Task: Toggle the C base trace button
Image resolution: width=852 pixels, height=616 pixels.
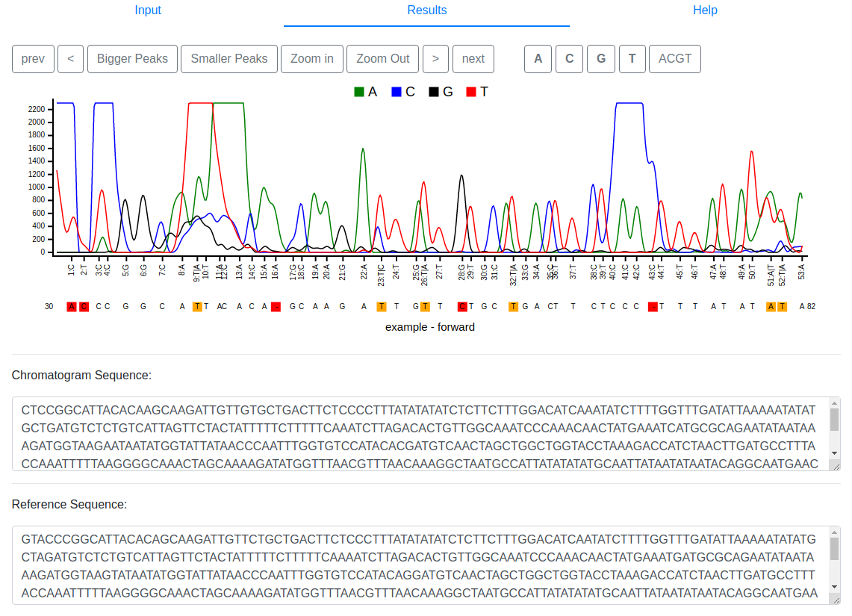Action: (569, 59)
